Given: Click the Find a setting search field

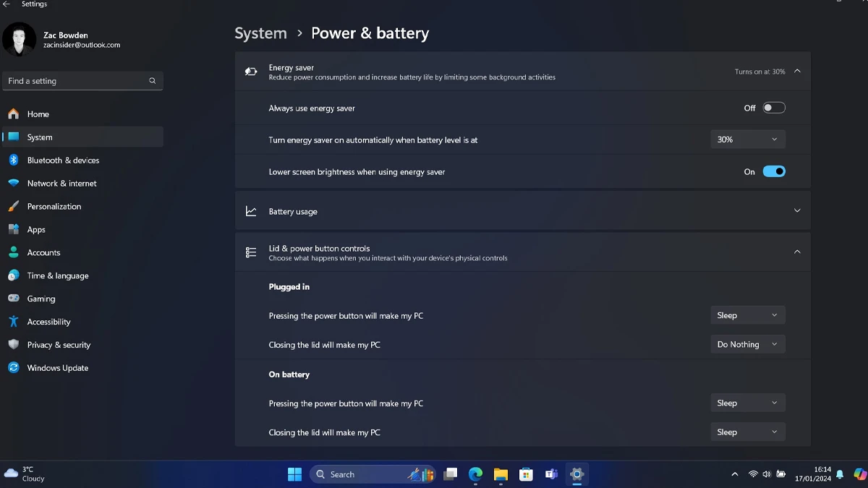Looking at the screenshot, I should click(82, 81).
